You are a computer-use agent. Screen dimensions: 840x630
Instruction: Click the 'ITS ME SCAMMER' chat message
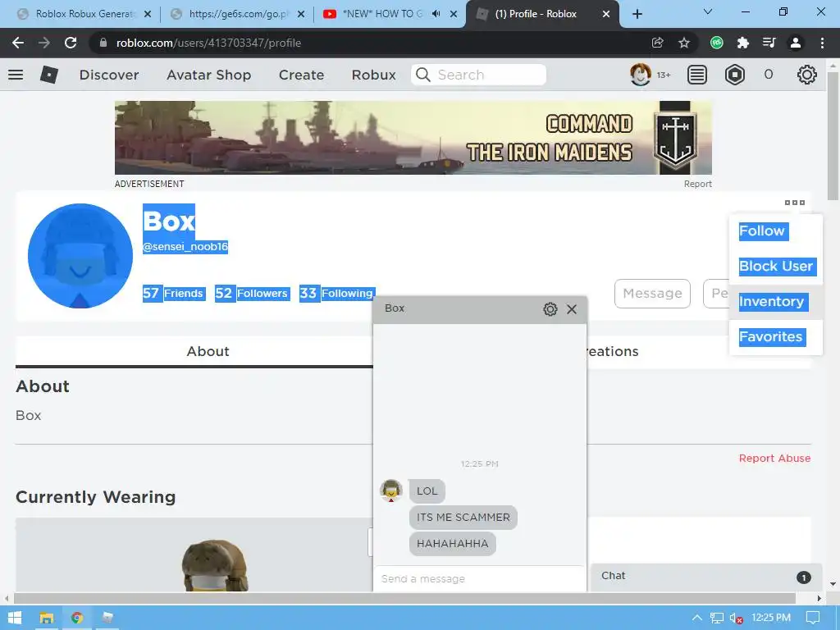(463, 518)
